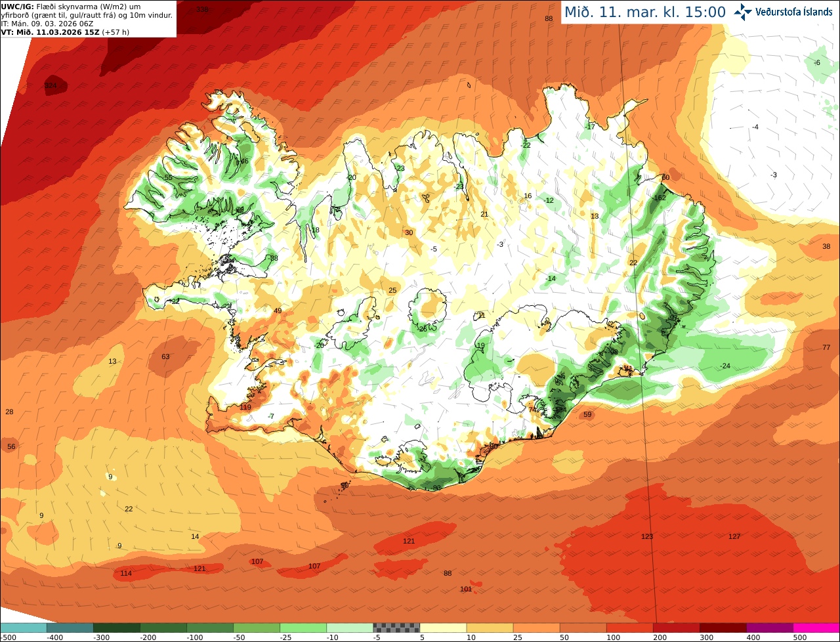Click the legend swatch between -100 and -50
This screenshot has width=840, height=642.
pyautogui.click(x=209, y=628)
